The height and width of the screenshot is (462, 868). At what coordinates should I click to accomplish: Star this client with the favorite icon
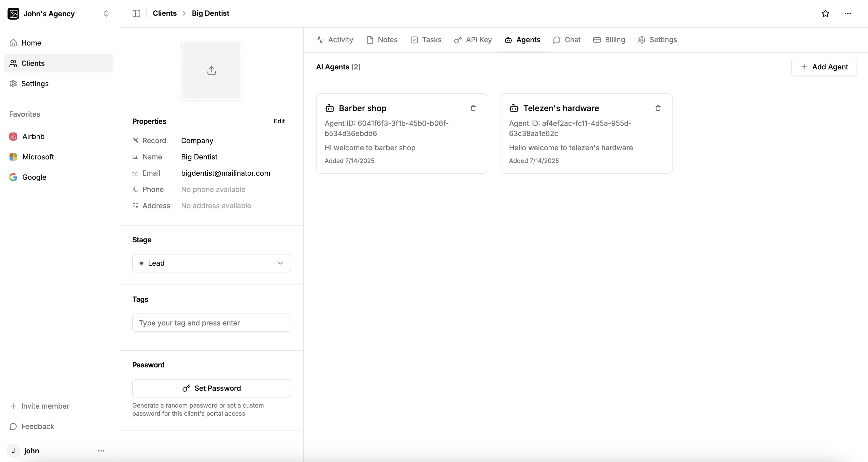click(825, 13)
